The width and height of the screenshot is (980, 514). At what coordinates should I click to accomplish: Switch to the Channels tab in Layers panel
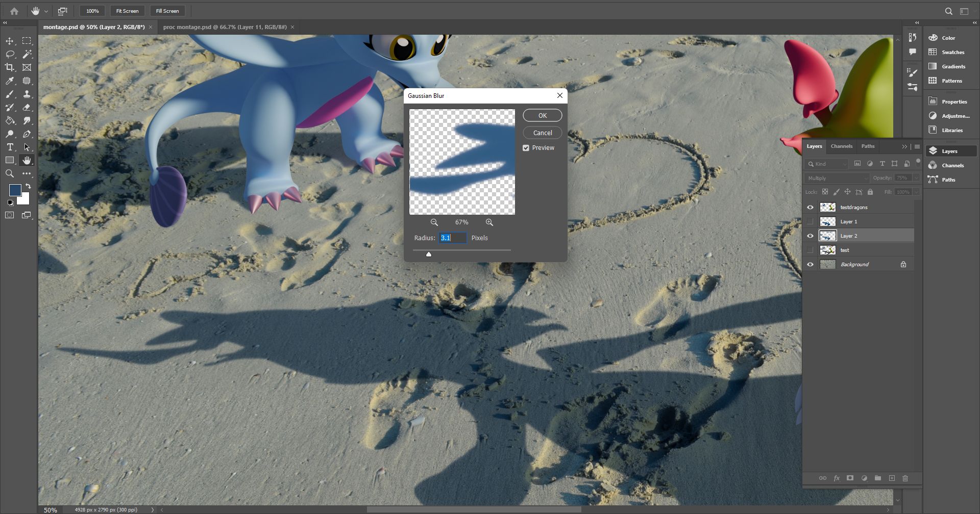(841, 146)
